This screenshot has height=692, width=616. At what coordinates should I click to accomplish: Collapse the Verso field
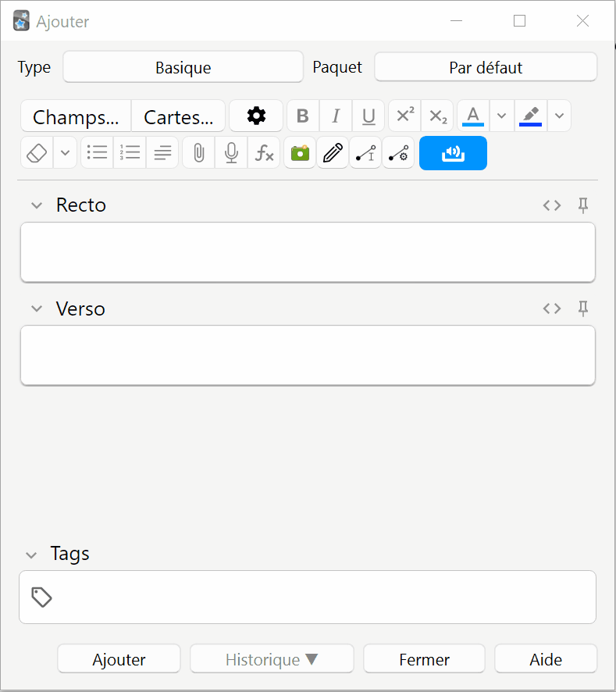pyautogui.click(x=37, y=309)
